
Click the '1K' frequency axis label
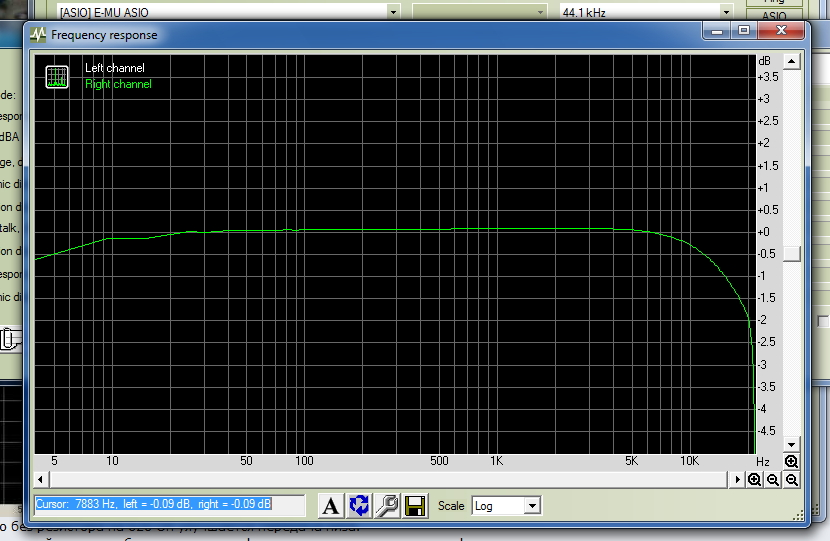pos(497,461)
